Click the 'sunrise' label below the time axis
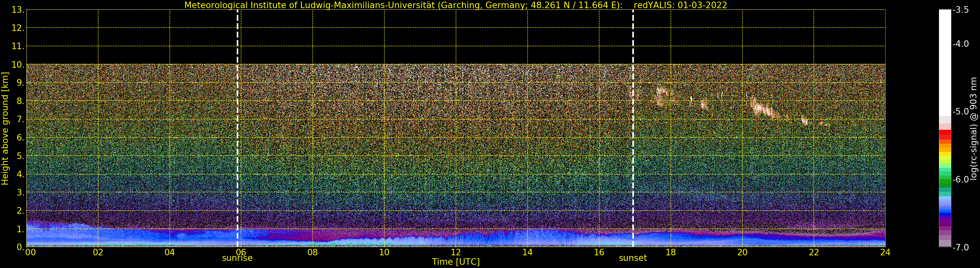 pyautogui.click(x=237, y=258)
